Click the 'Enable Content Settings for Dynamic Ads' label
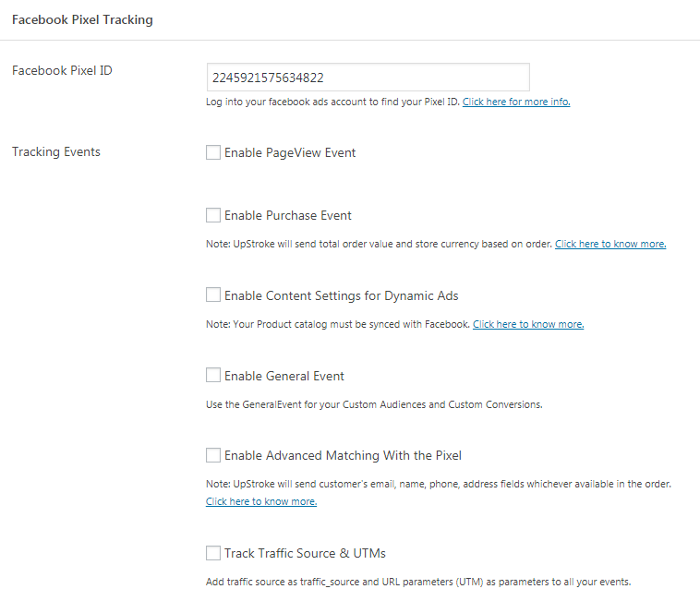The width and height of the screenshot is (700, 613). pos(341,295)
